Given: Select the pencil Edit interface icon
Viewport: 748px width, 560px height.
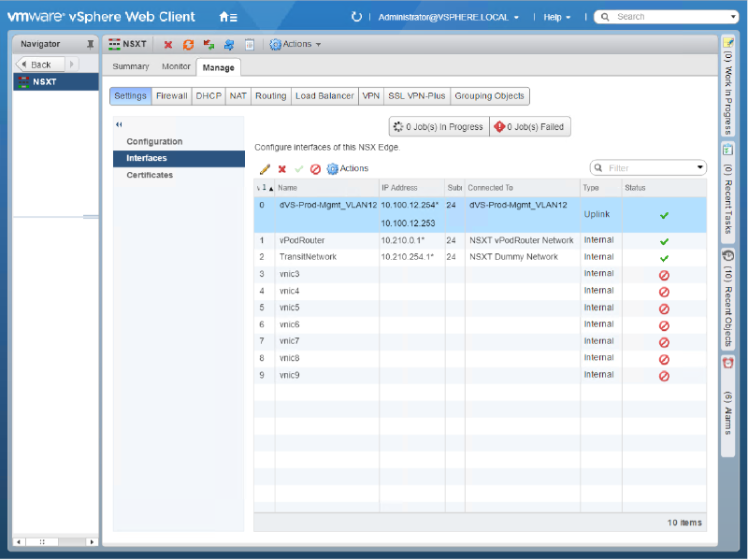Looking at the screenshot, I should [265, 168].
